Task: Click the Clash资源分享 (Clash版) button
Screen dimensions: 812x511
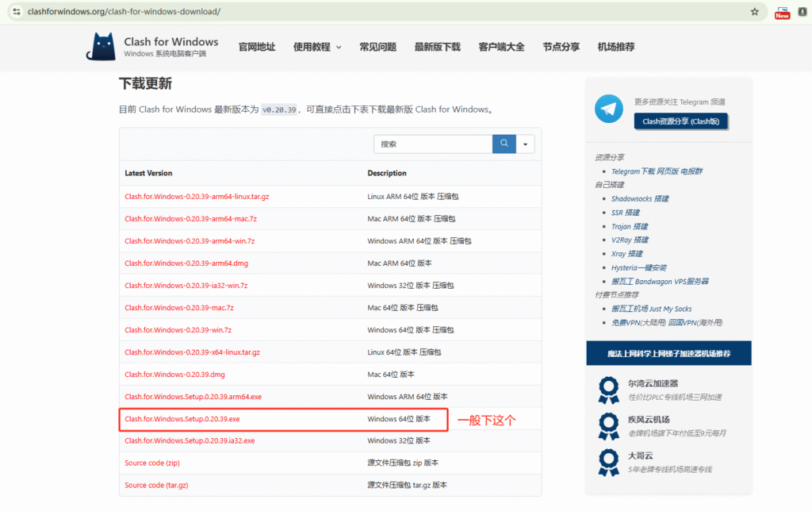Action: point(680,121)
